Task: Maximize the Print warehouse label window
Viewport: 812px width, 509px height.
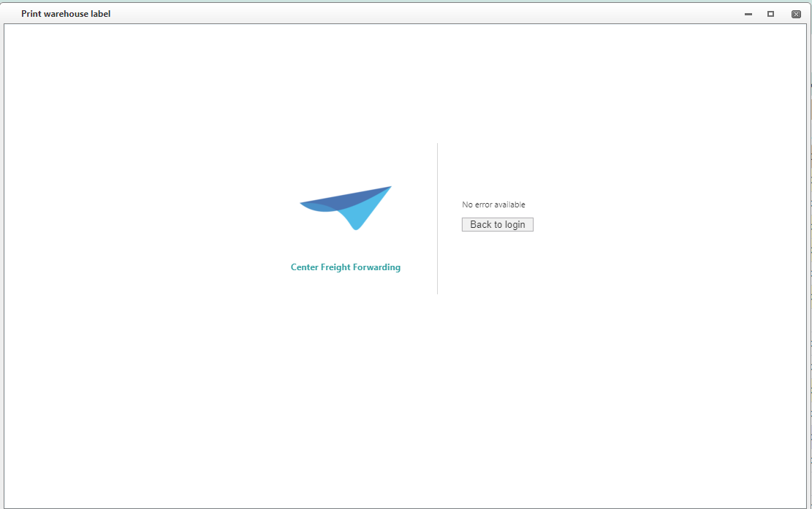Action: click(x=770, y=14)
